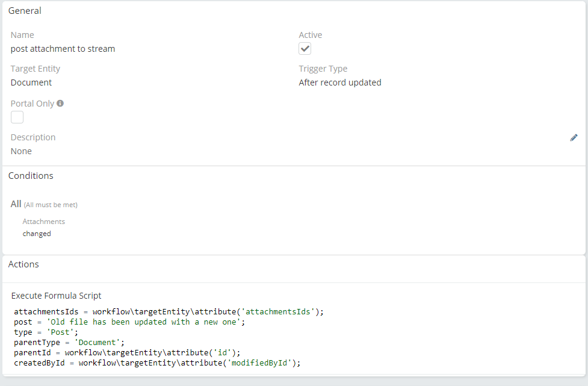Click the Actions panel header
Image resolution: width=588 pixels, height=386 pixels.
(23, 264)
